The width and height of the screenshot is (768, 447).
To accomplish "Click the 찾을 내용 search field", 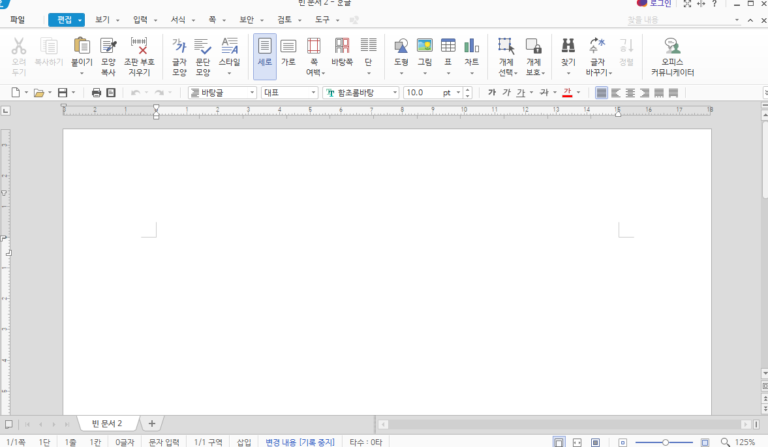I will coord(680,20).
